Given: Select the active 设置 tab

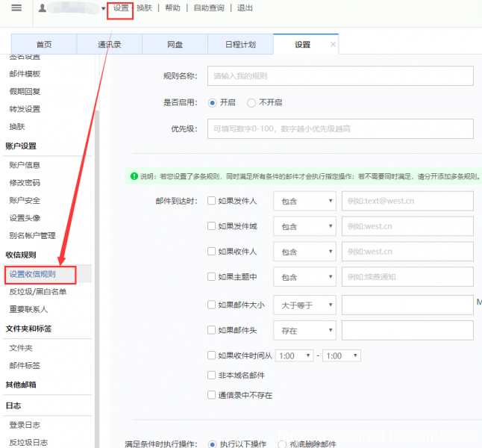Looking at the screenshot, I should click(302, 44).
